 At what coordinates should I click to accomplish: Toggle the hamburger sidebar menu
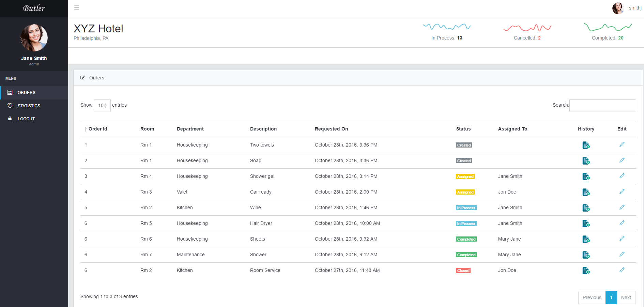[x=77, y=7]
